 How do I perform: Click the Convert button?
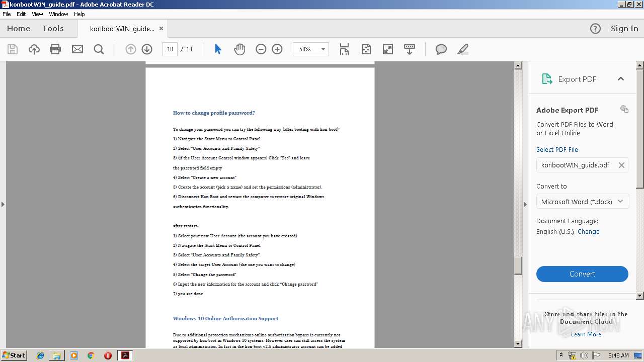[x=582, y=274]
